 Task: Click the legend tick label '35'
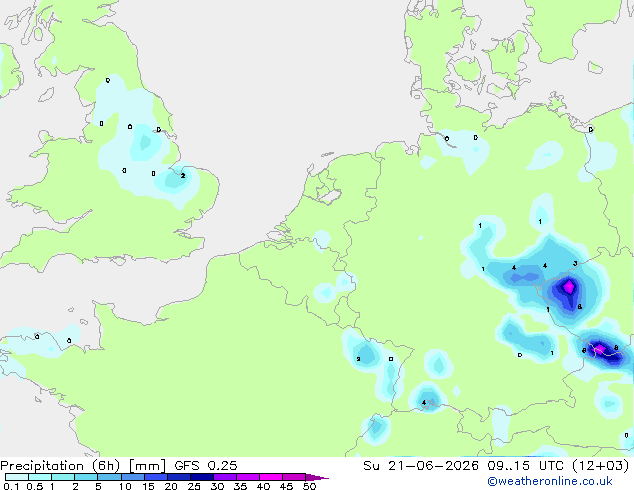point(240,486)
